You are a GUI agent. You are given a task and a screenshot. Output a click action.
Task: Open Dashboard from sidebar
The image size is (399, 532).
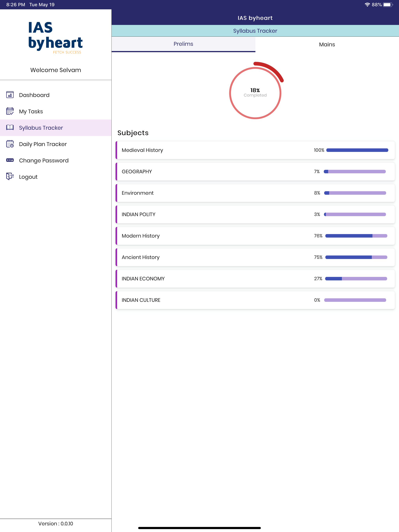coord(56,95)
